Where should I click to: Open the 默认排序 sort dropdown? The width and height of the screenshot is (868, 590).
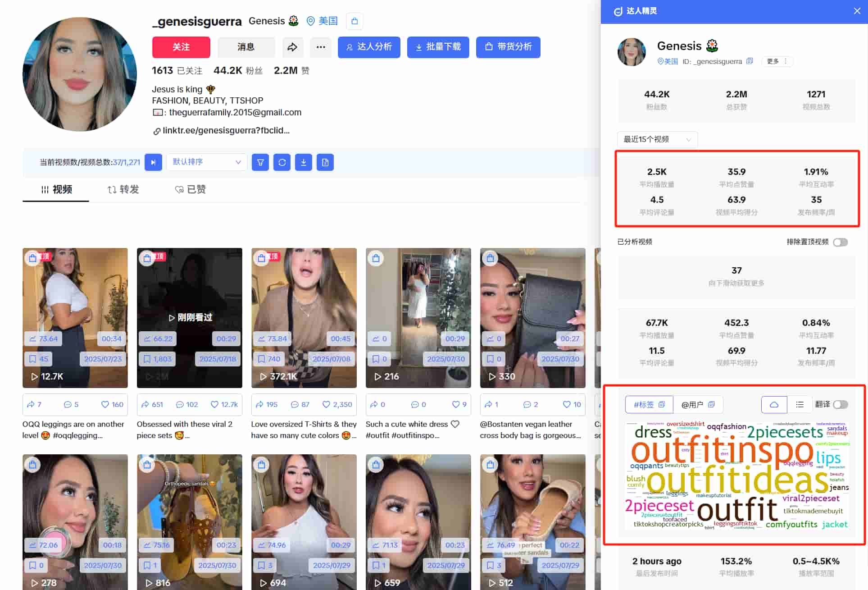tap(206, 162)
